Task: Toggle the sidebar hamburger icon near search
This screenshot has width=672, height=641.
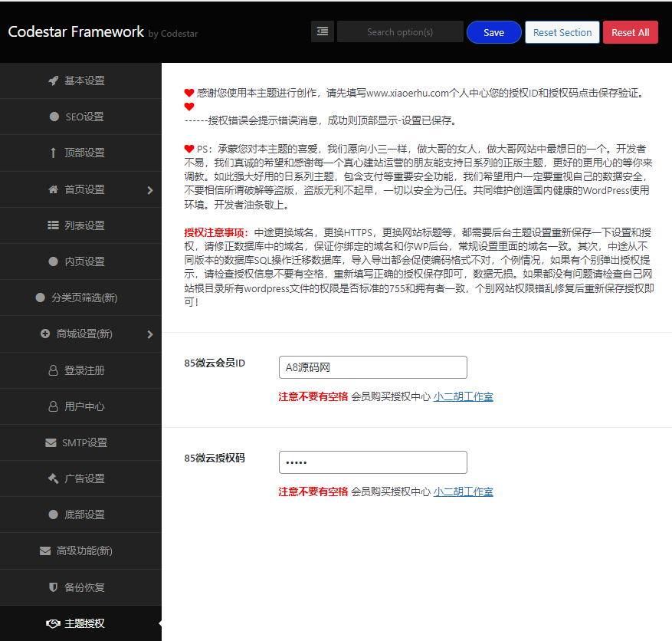Action: [x=322, y=31]
